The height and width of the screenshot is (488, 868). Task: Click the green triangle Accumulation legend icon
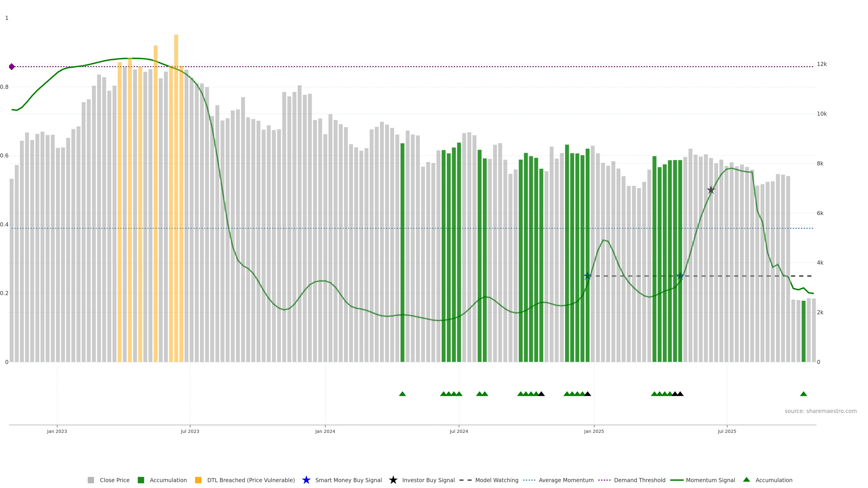click(746, 480)
